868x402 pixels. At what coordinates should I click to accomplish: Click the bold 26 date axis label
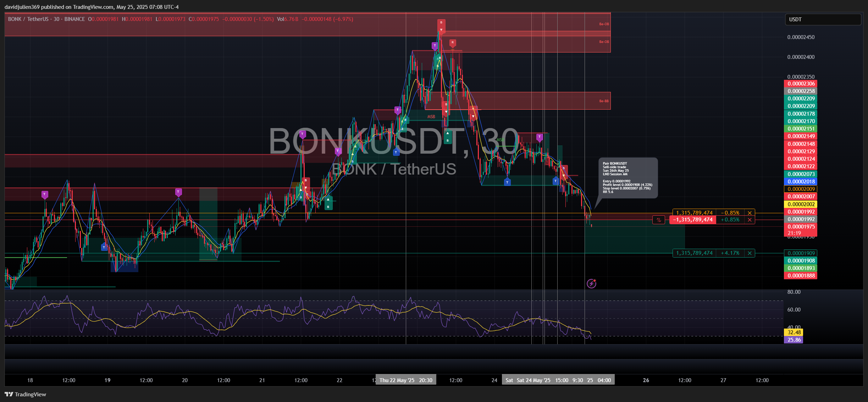pos(646,380)
